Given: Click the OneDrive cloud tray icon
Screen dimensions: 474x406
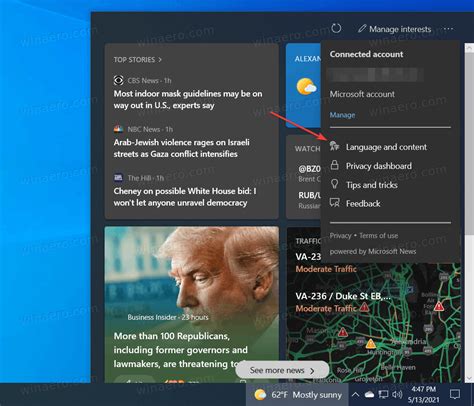Looking at the screenshot, I should coord(369,395).
